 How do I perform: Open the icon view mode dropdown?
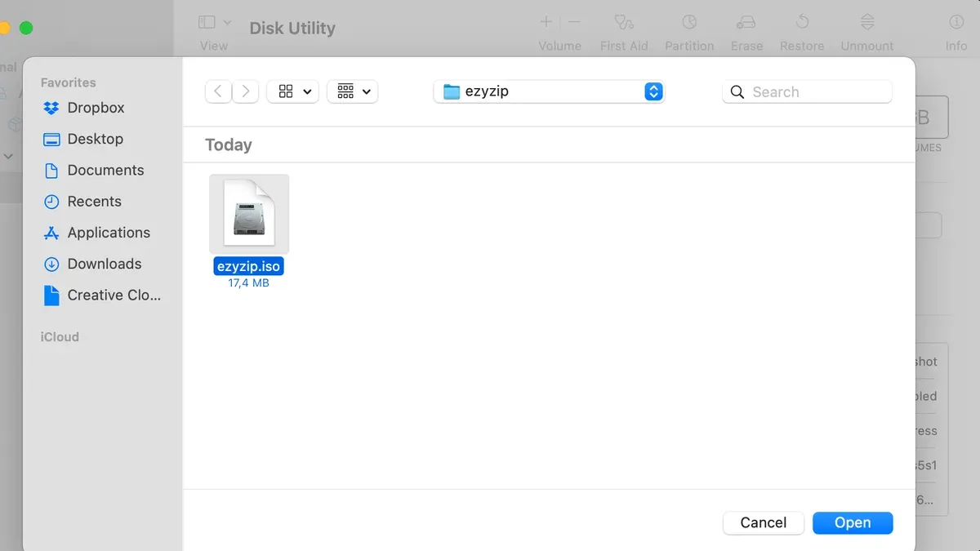click(x=293, y=91)
